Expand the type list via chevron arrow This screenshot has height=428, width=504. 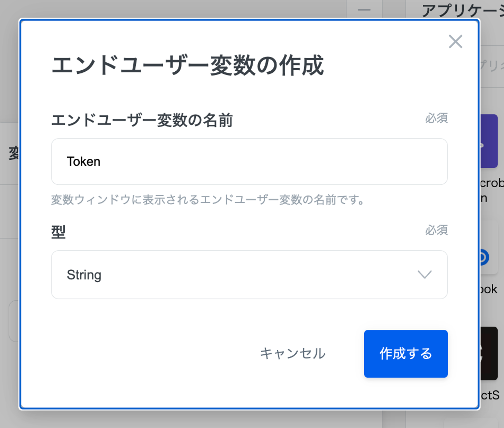[x=425, y=275]
